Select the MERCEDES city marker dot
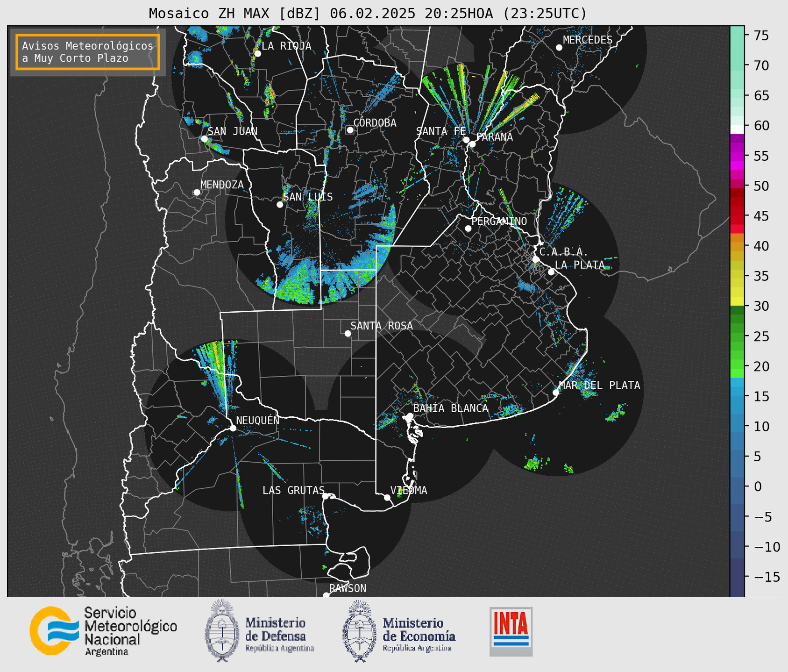The width and height of the screenshot is (788, 672). [x=559, y=48]
